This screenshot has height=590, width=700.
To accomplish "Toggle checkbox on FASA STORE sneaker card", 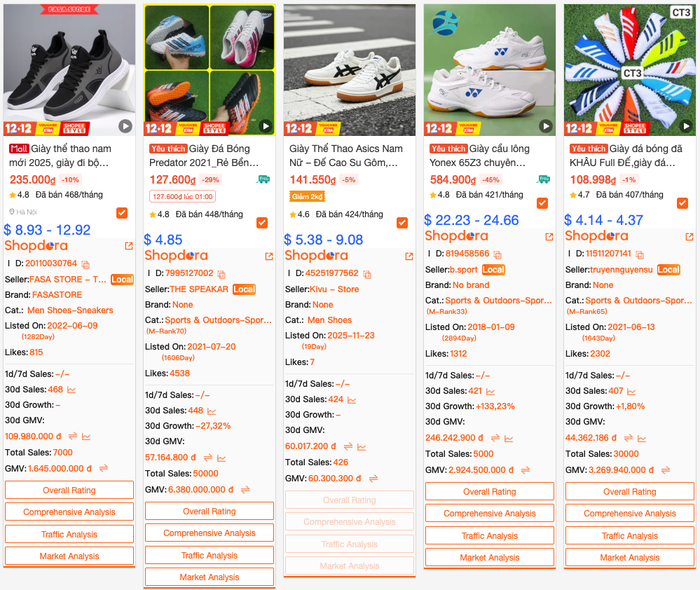I will 122,213.
